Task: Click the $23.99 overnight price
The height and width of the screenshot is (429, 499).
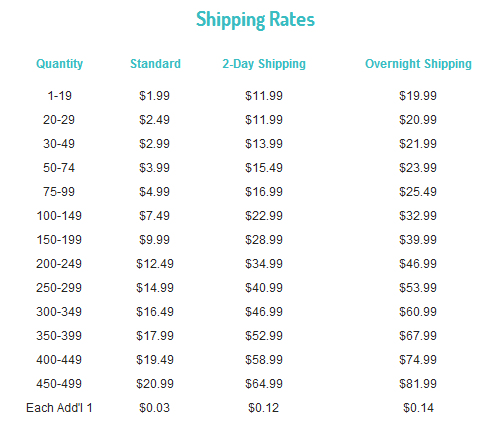Action: [x=418, y=168]
